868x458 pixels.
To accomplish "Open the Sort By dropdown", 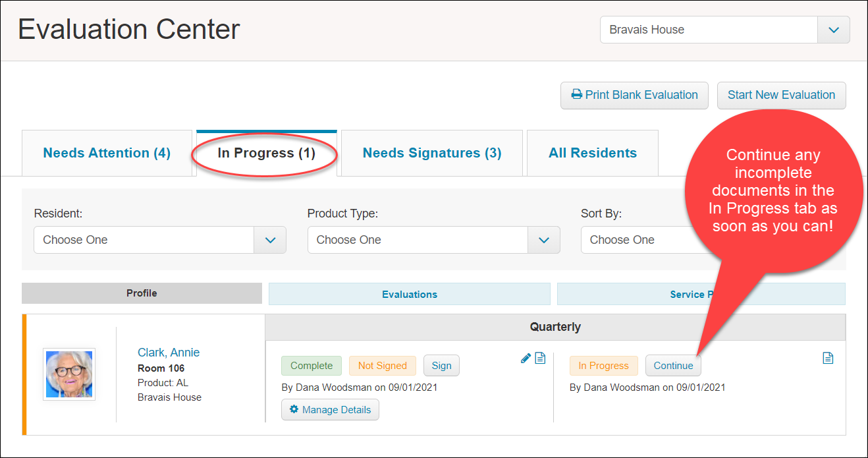I will 637,240.
